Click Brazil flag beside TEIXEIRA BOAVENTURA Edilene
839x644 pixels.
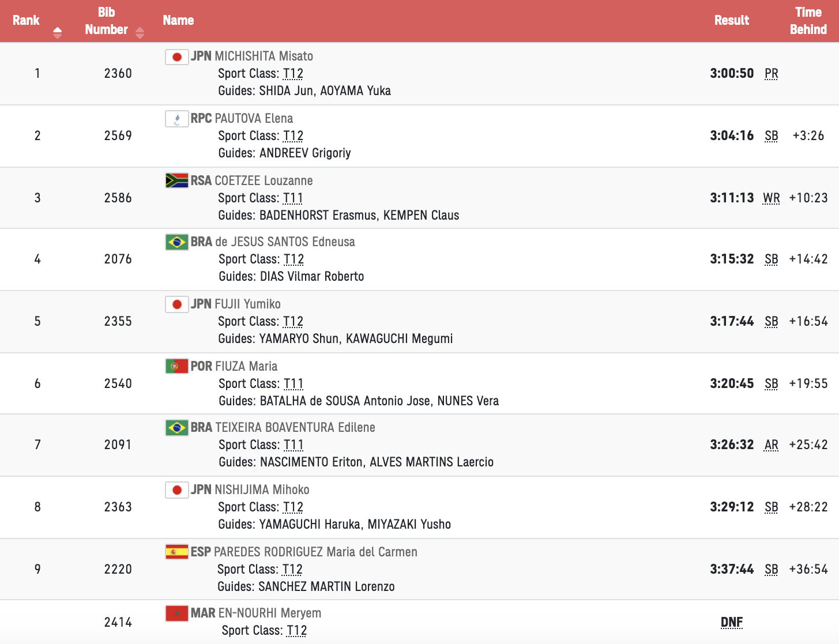coord(177,427)
